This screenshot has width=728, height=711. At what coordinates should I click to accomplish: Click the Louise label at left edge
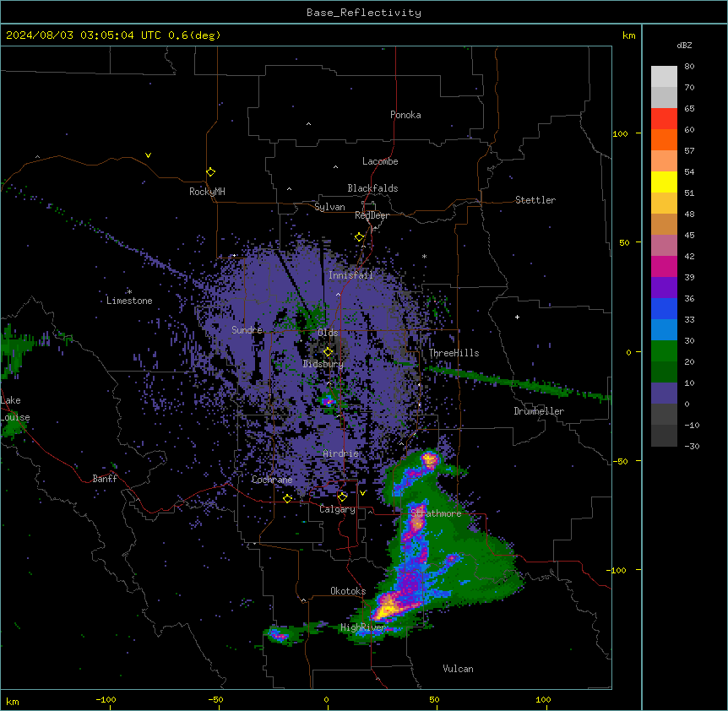click(x=15, y=417)
